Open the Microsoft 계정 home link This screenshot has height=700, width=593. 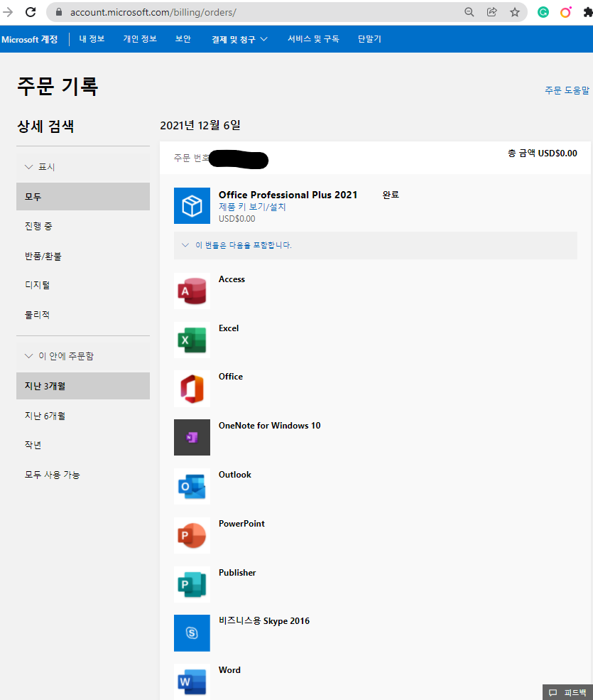pos(29,39)
